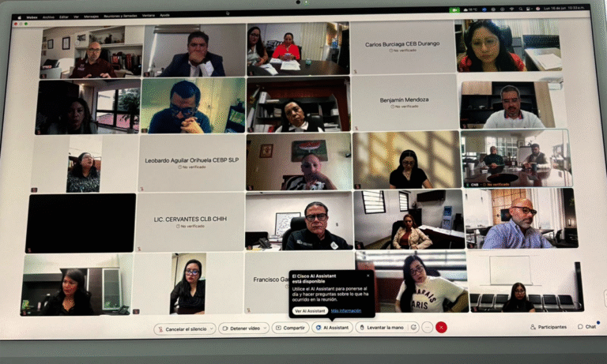Open the reactions emoji picker
The height and width of the screenshot is (364, 607).
[x=414, y=327]
